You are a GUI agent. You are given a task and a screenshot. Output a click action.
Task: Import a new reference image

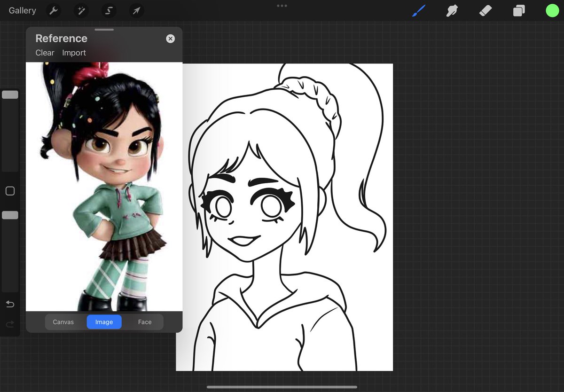point(74,53)
